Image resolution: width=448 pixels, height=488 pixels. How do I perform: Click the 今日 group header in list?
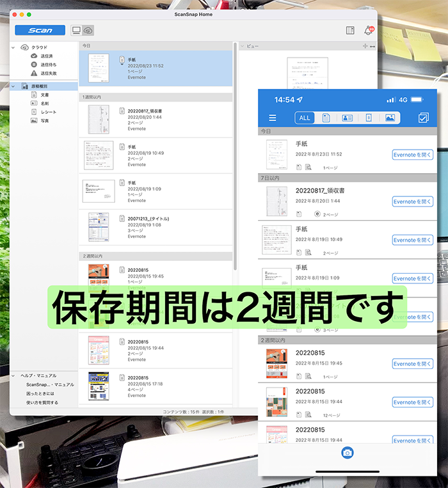[156, 46]
